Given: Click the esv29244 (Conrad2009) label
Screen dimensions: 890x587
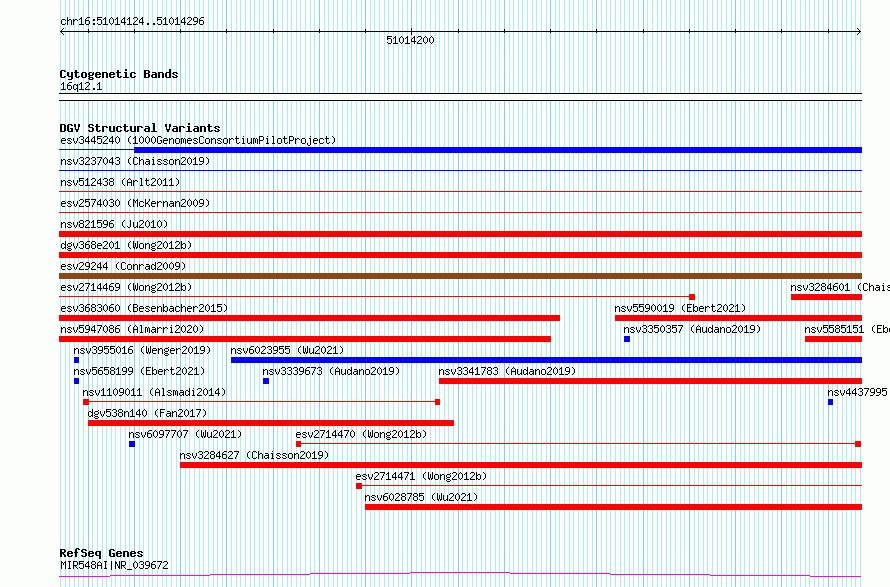Looking at the screenshot, I should coord(123,266).
